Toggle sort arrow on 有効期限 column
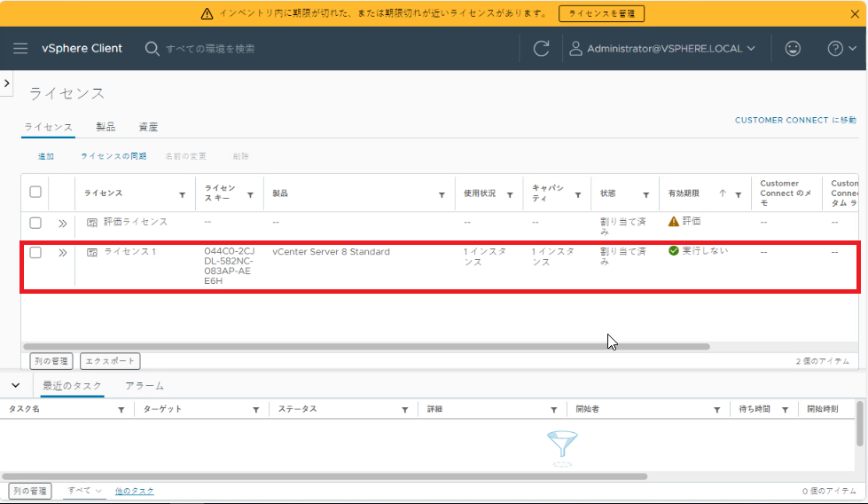This screenshot has height=504, width=868. pos(723,193)
